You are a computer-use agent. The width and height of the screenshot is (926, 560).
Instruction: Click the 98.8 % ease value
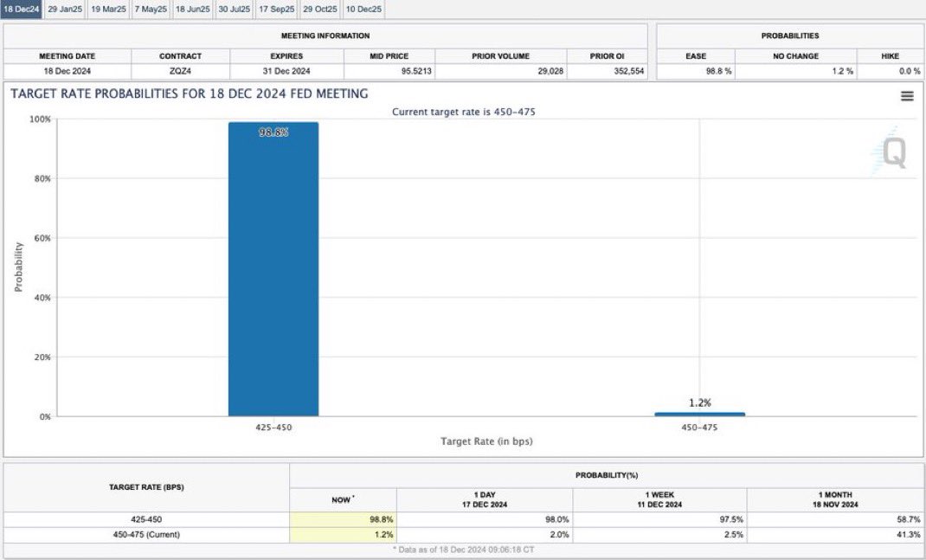718,71
